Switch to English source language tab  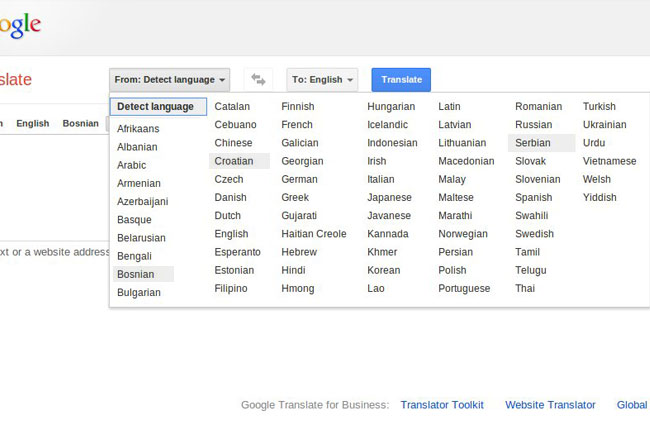[32, 124]
